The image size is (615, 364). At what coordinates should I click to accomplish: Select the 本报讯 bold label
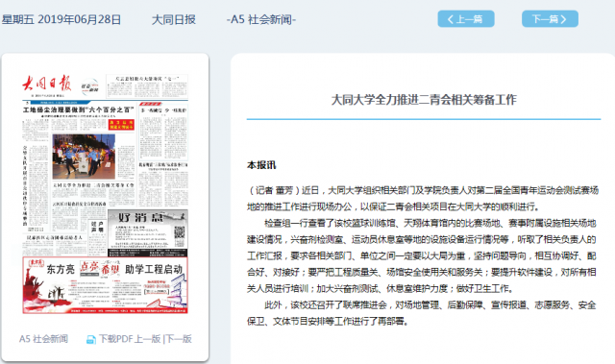click(261, 165)
